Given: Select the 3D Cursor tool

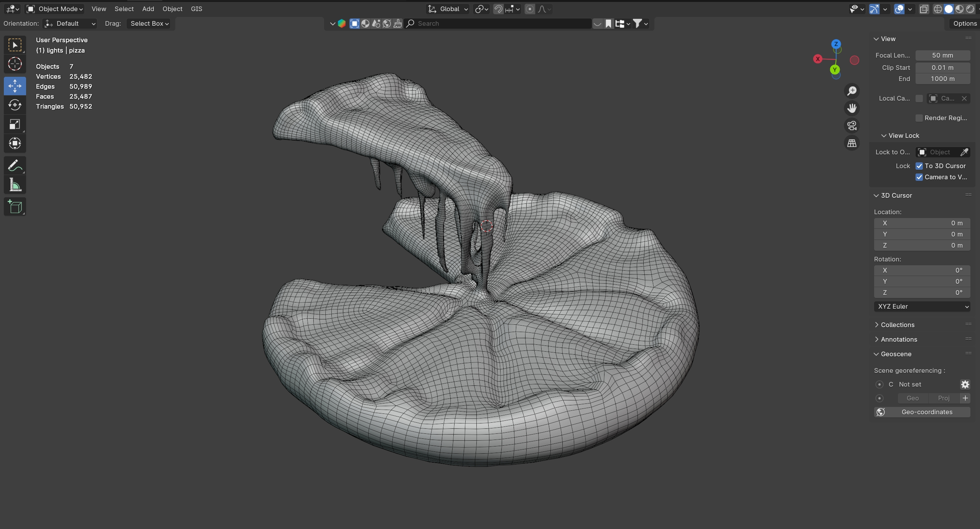Looking at the screenshot, I should tap(15, 64).
